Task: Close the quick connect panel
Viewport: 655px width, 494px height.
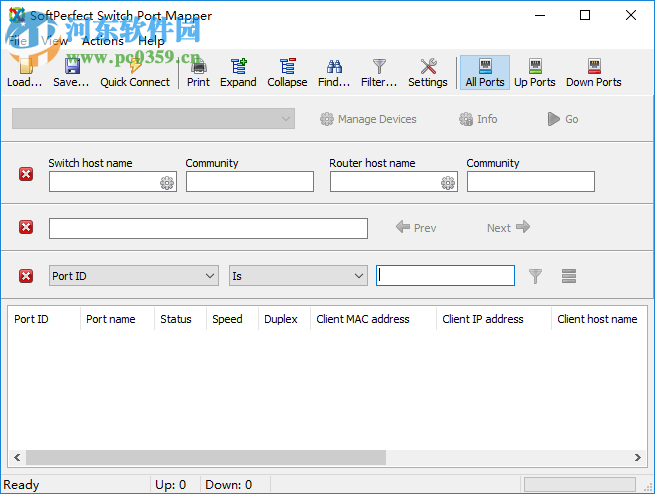Action: click(26, 174)
